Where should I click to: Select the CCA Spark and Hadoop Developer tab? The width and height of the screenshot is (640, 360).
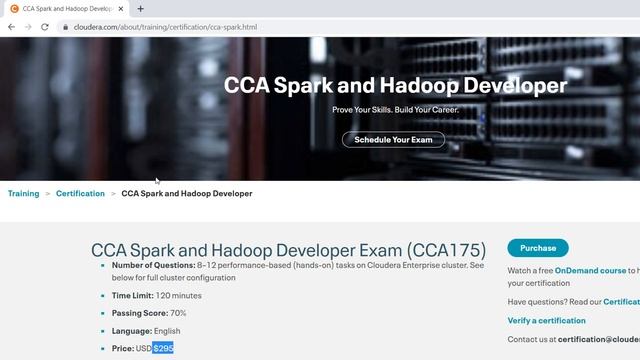67,9
